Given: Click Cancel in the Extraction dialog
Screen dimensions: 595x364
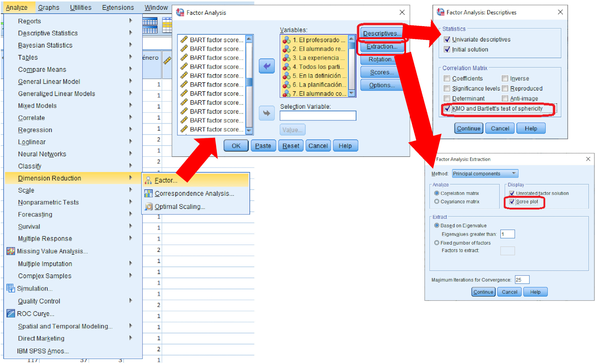Looking at the screenshot, I should pos(509,292).
